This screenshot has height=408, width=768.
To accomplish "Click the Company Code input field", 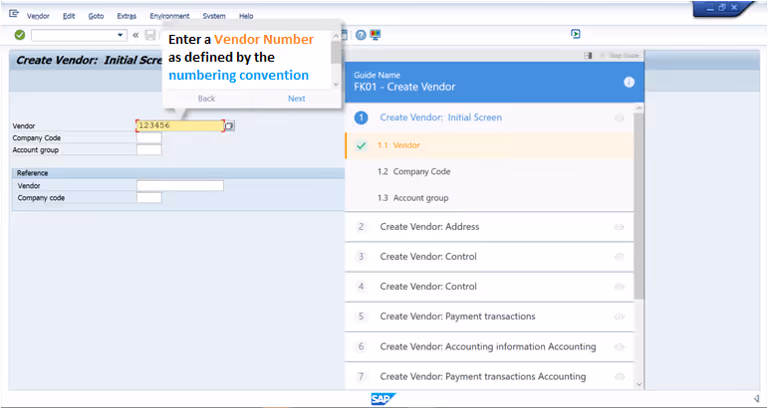I will [x=149, y=138].
